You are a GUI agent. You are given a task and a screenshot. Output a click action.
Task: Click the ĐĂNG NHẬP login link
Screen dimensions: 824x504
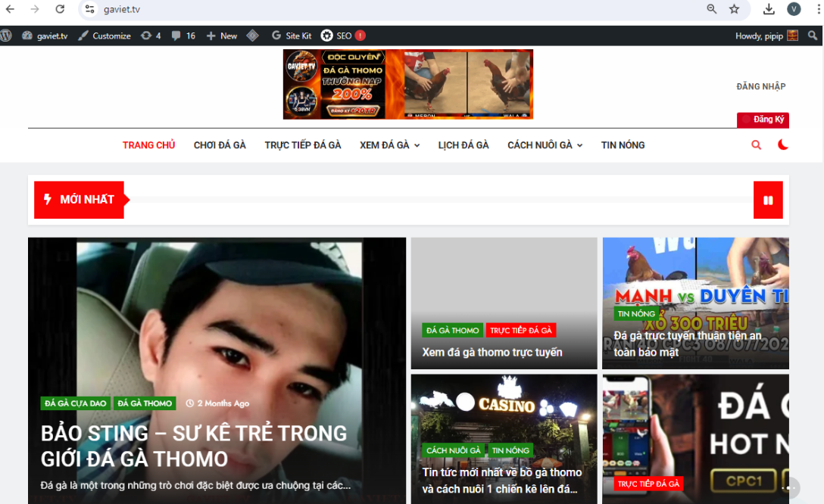tap(761, 86)
